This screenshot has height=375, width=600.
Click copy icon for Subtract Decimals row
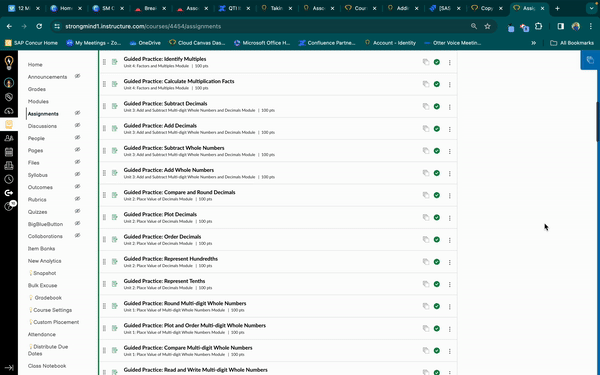(x=426, y=106)
